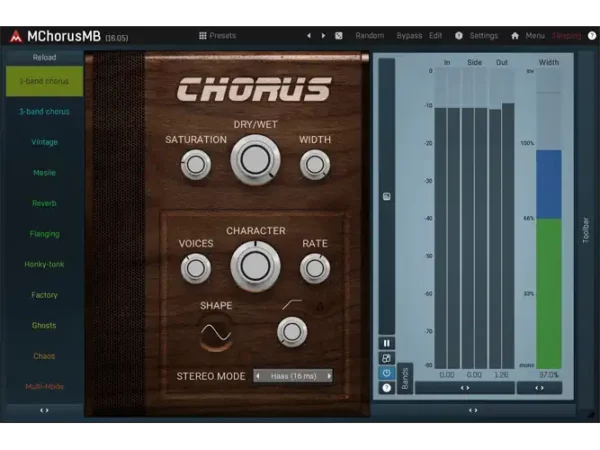Select previous stereo mode arrow
Viewport: 600px width, 450px height.
258,376
